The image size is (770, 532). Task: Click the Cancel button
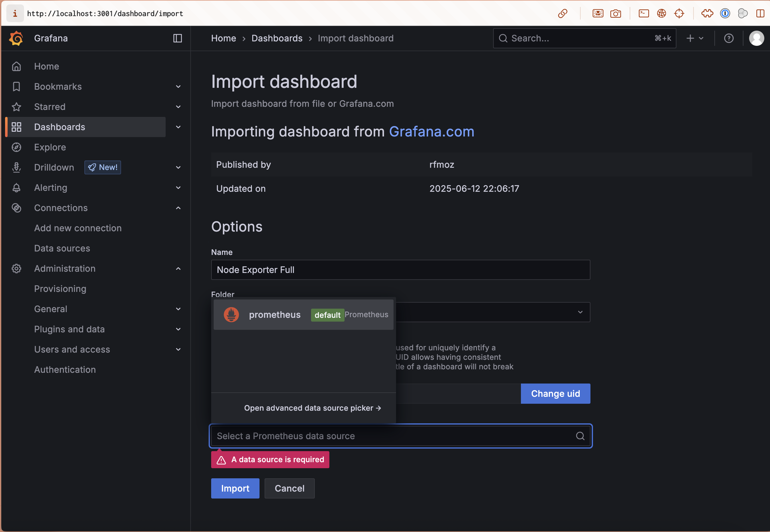[290, 488]
